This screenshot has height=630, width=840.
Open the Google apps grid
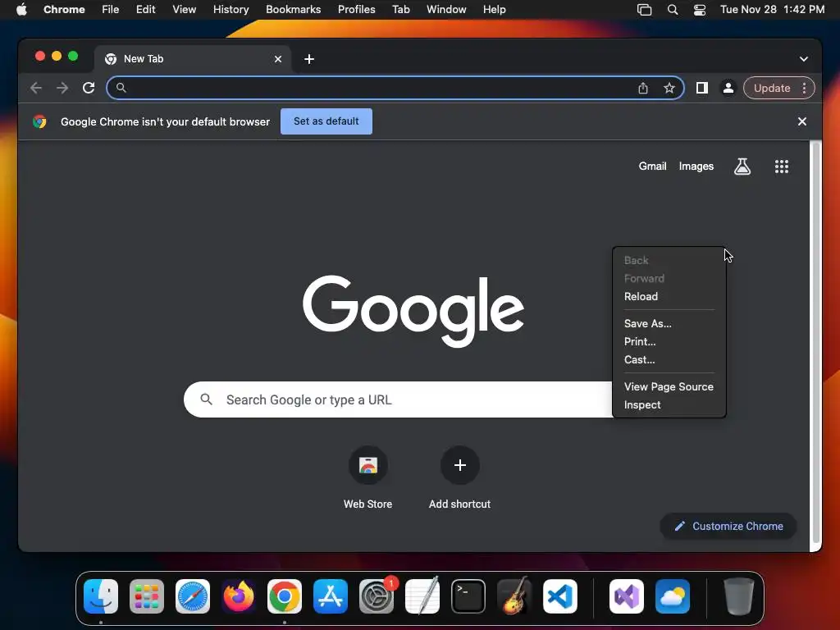782,167
